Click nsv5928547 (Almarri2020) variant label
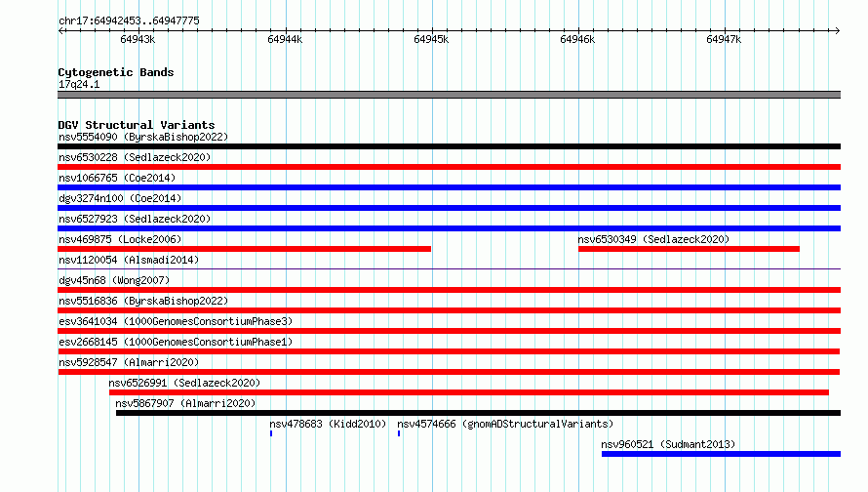The height and width of the screenshot is (492, 868). click(x=129, y=362)
